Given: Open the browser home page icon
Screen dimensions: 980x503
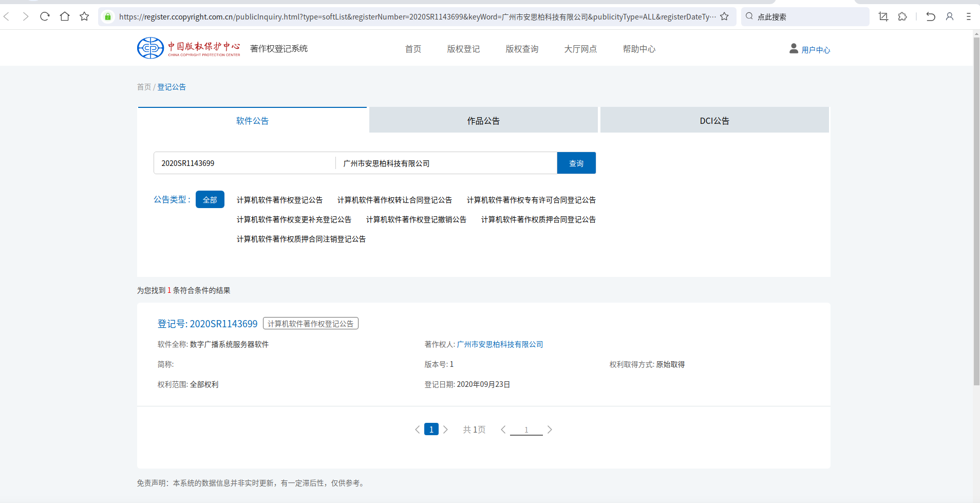Looking at the screenshot, I should (x=65, y=16).
